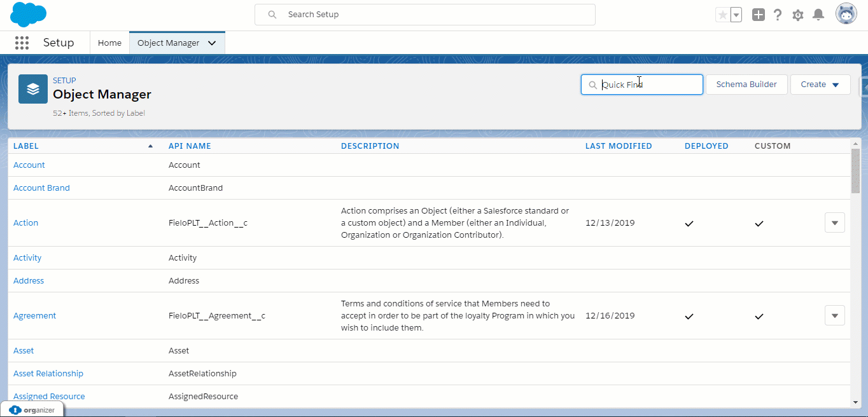The width and height of the screenshot is (868, 417).
Task: Click the Quick Find magnifier icon
Action: (592, 85)
